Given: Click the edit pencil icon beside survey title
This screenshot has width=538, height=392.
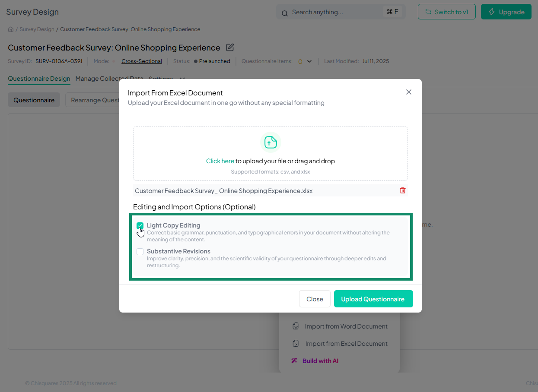Looking at the screenshot, I should [x=230, y=47].
